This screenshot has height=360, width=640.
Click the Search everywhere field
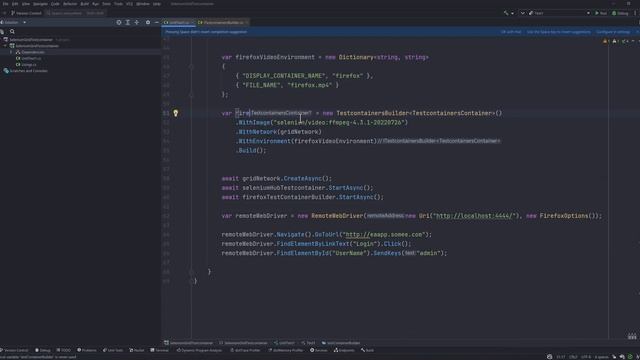click(x=76, y=13)
